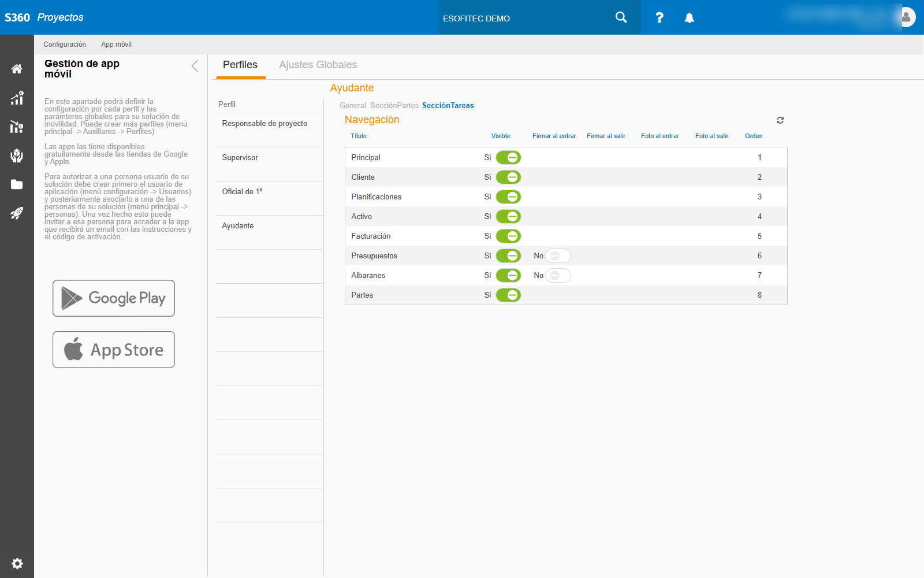
Task: Click order value 1 in Principal row
Action: (759, 157)
